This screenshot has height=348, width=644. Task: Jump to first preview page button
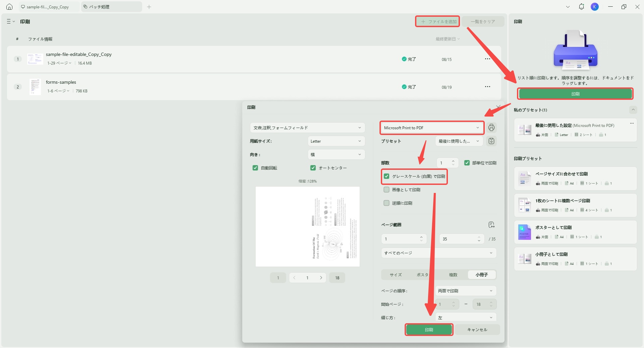[x=278, y=278]
